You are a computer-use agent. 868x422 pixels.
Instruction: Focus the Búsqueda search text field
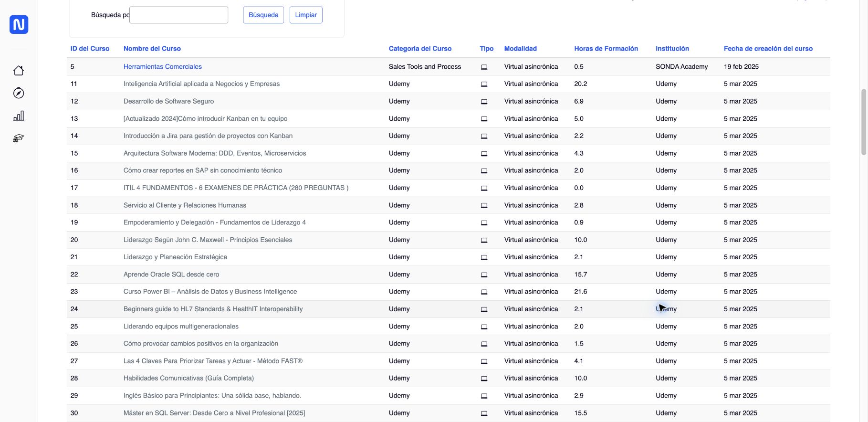(178, 15)
